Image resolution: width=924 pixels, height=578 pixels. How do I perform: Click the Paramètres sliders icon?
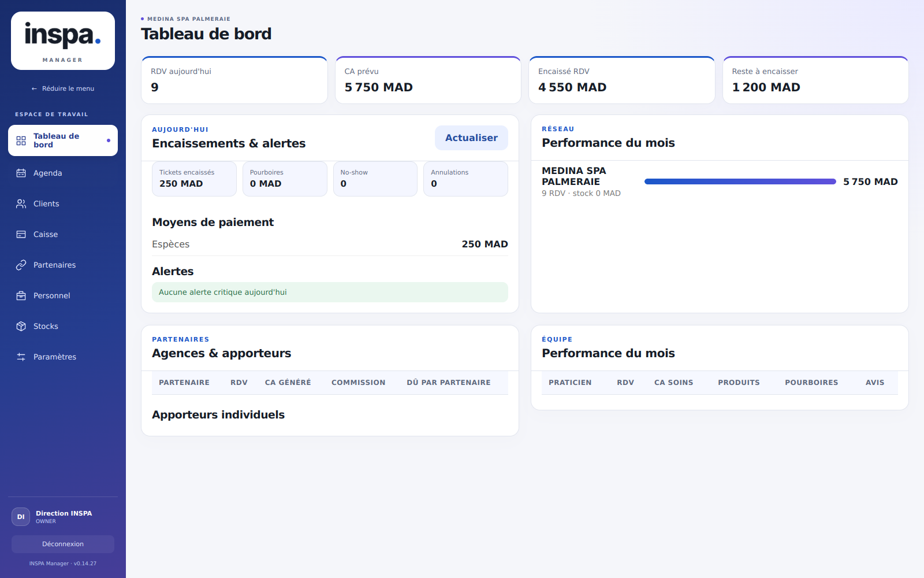point(21,357)
